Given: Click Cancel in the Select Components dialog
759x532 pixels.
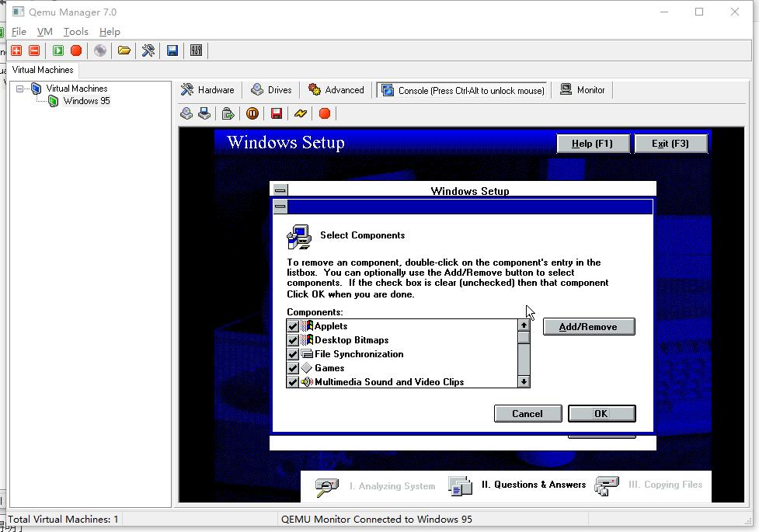Looking at the screenshot, I should point(527,414).
